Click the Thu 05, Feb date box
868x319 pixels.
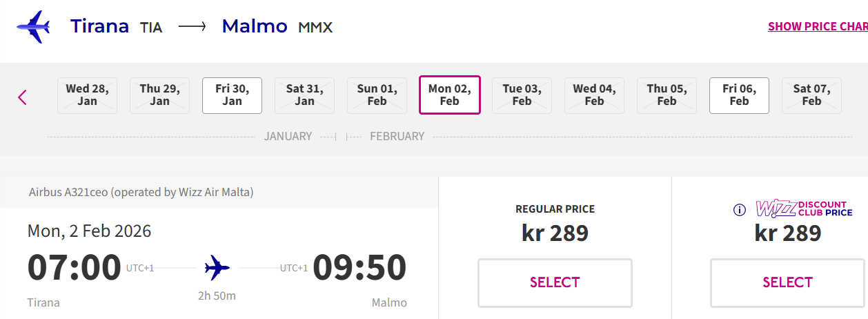click(667, 95)
